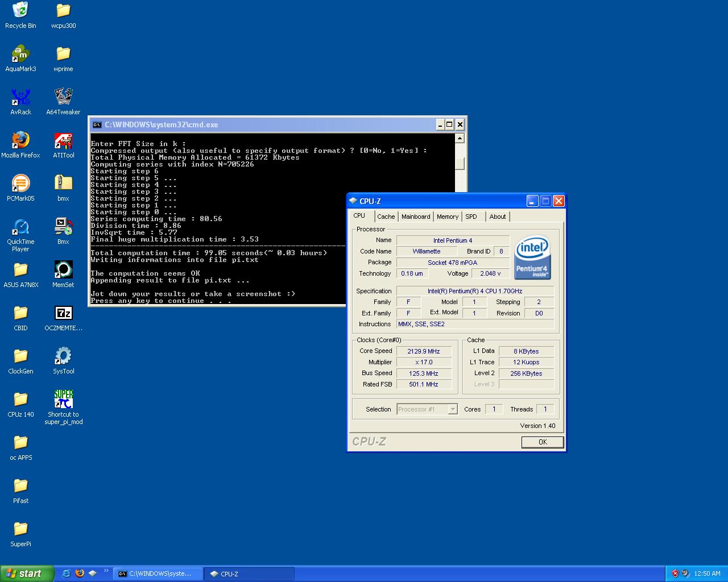This screenshot has width=728, height=582.
Task: Launch Shortcut to super_pi_mod
Action: pyautogui.click(x=63, y=408)
